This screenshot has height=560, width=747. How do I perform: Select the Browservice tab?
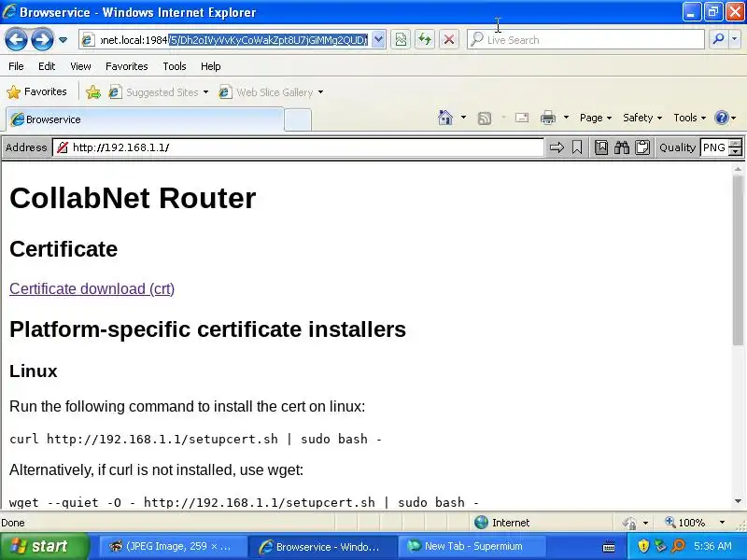tap(145, 119)
